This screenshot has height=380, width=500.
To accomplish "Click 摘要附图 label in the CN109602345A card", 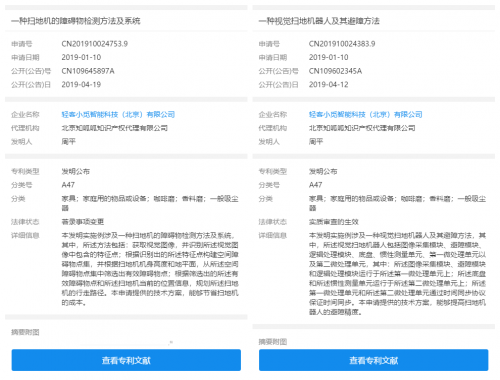I will 273,341.
